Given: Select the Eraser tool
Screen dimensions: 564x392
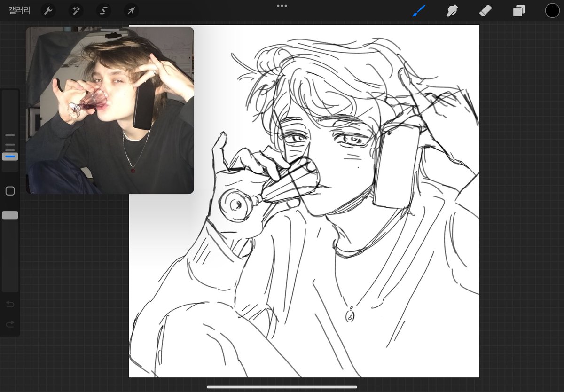Looking at the screenshot, I should point(486,10).
